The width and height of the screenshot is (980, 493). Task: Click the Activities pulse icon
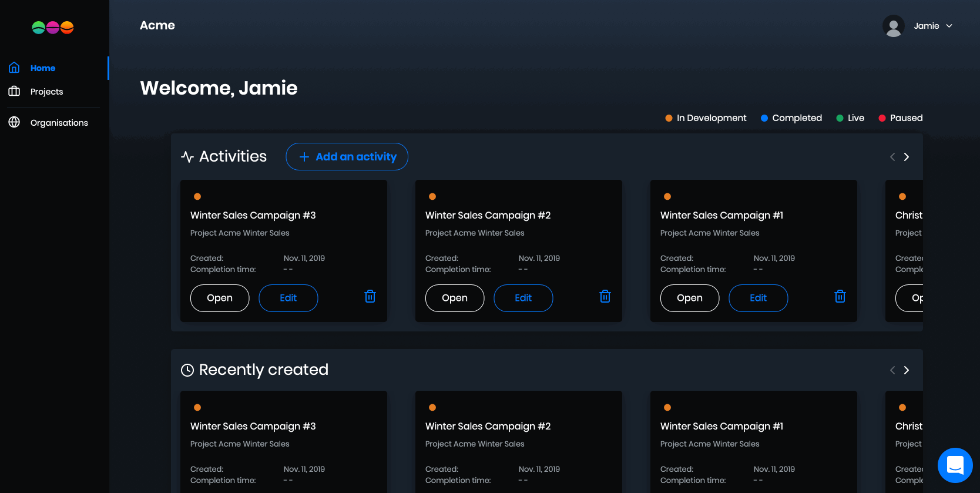(187, 157)
